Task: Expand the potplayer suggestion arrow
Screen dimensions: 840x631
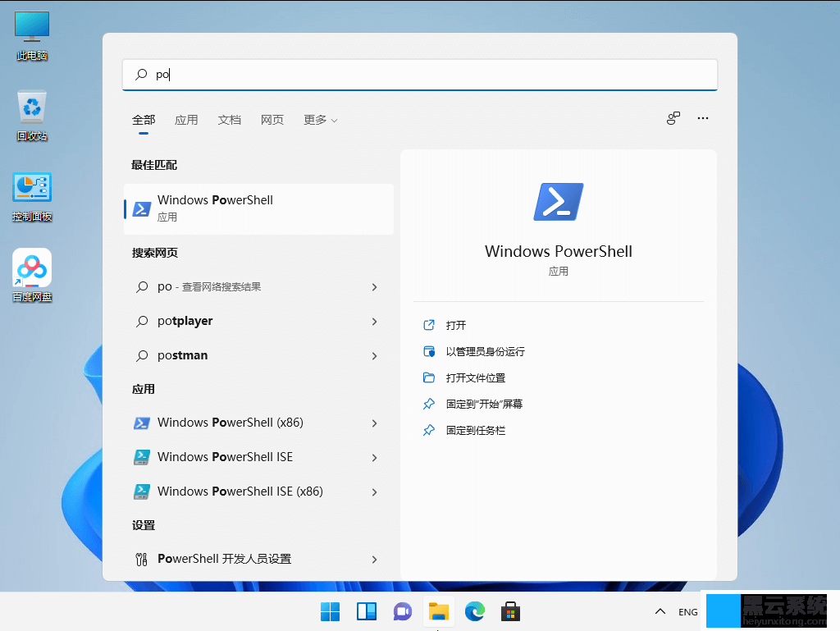Action: (x=375, y=321)
